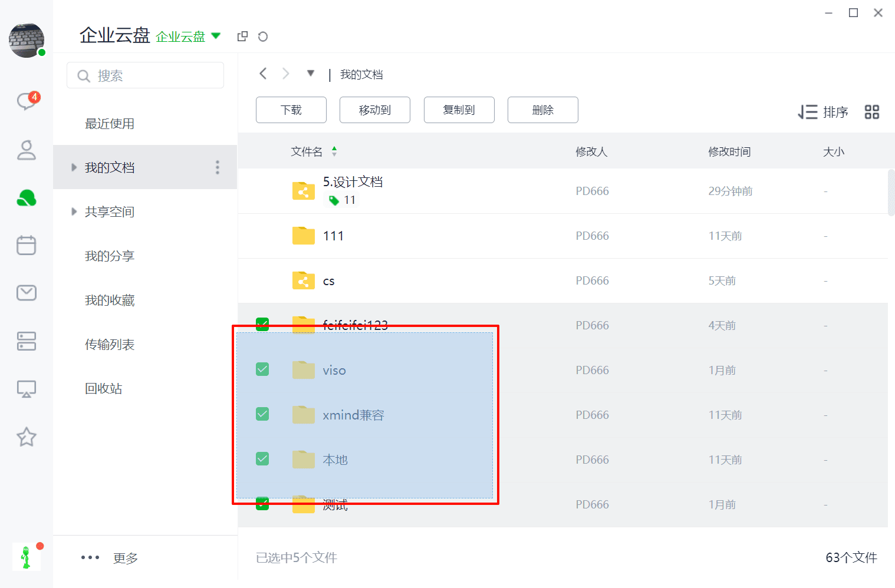This screenshot has width=895, height=588.
Task: Open the mail envelope icon
Action: [27, 293]
